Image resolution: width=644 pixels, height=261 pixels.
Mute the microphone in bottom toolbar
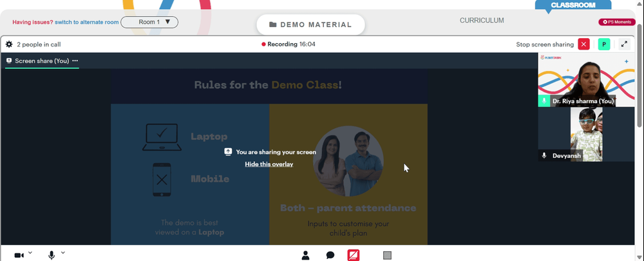[x=52, y=255]
